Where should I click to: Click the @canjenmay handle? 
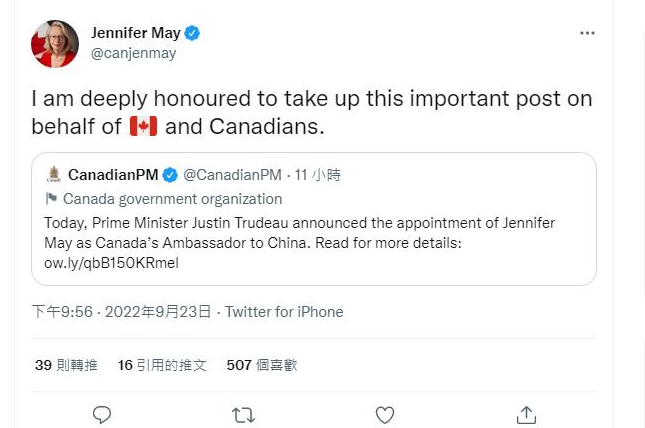133,53
